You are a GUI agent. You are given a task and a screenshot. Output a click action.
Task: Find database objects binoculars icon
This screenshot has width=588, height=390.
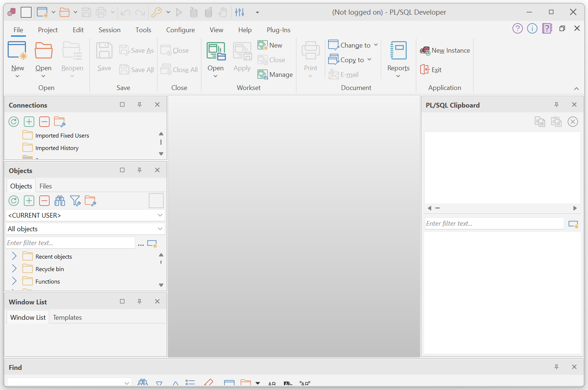pos(60,200)
